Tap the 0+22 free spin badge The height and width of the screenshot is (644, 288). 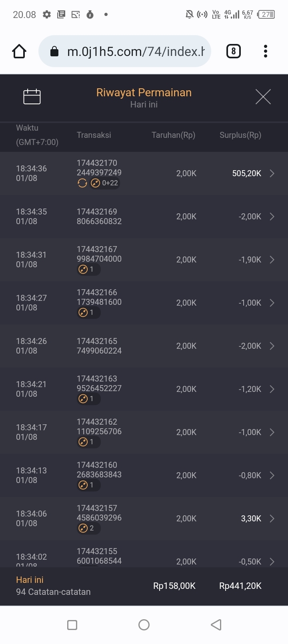(x=105, y=183)
